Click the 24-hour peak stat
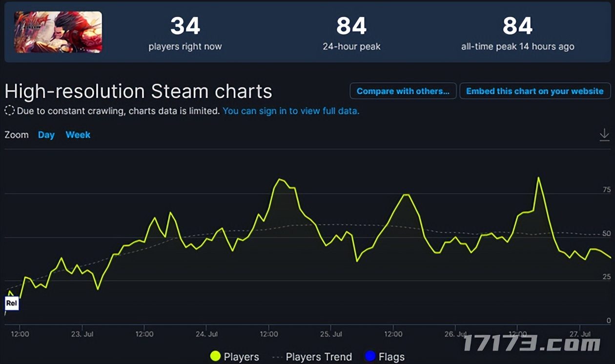The width and height of the screenshot is (615, 364). point(351,33)
